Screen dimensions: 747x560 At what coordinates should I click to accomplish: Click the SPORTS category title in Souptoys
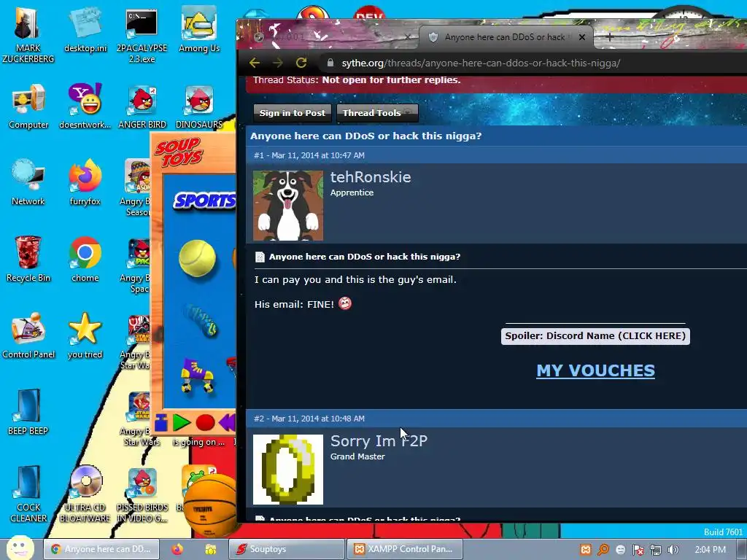205,201
